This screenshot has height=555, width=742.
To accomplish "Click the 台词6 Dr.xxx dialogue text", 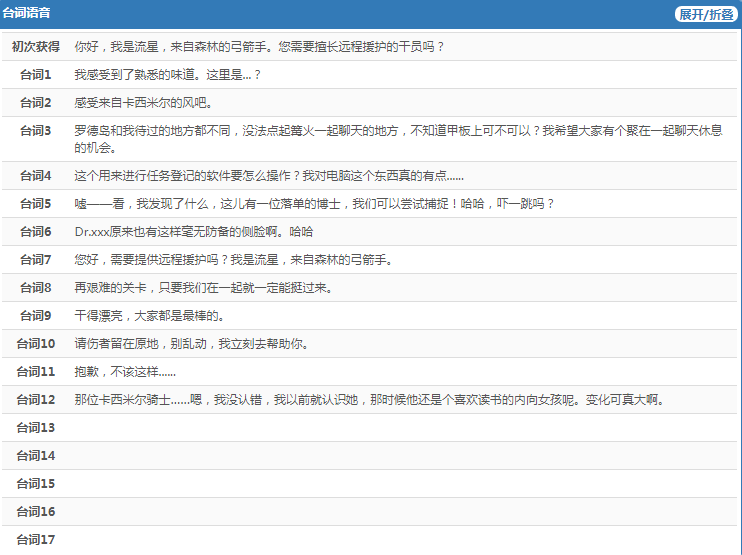I will 193,232.
